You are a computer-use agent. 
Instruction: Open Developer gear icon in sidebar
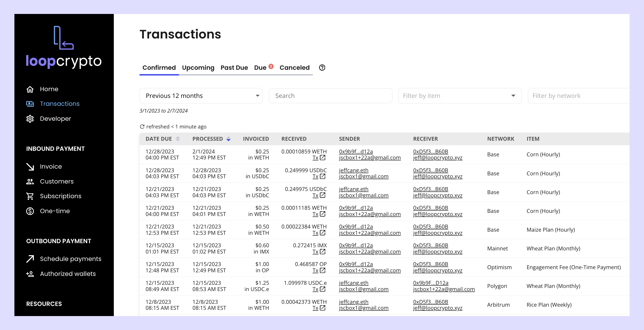point(30,119)
